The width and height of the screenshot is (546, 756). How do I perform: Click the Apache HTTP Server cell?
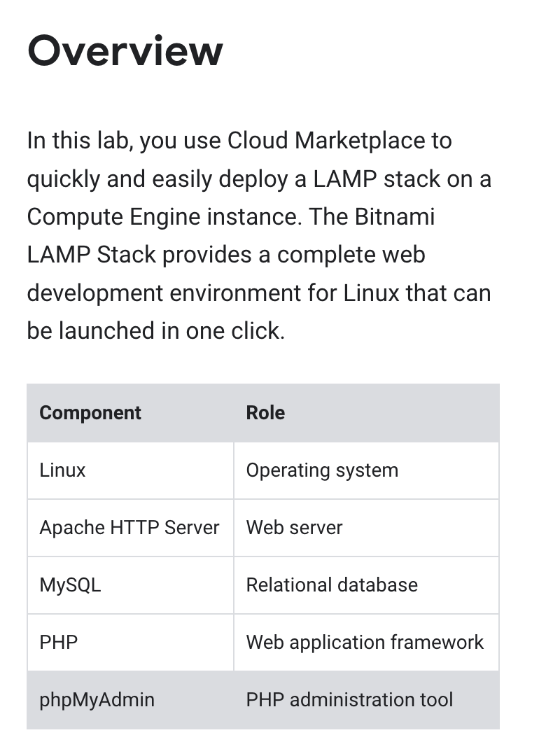(130, 528)
